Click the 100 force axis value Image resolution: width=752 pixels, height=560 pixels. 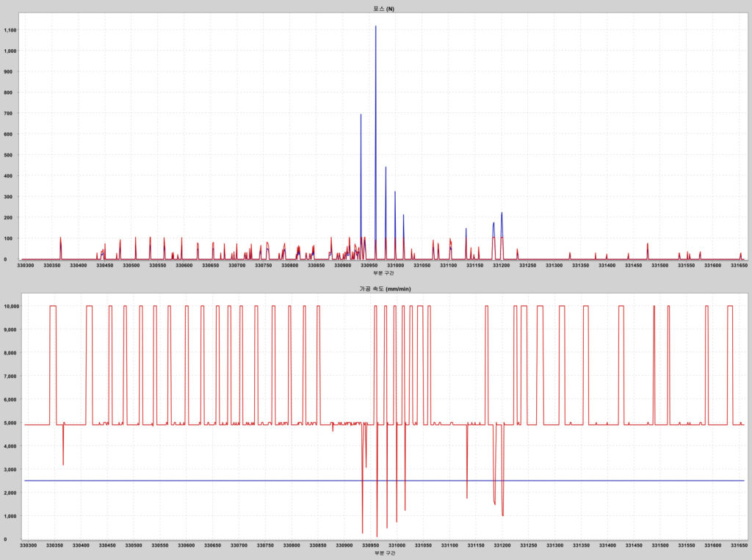click(7, 239)
